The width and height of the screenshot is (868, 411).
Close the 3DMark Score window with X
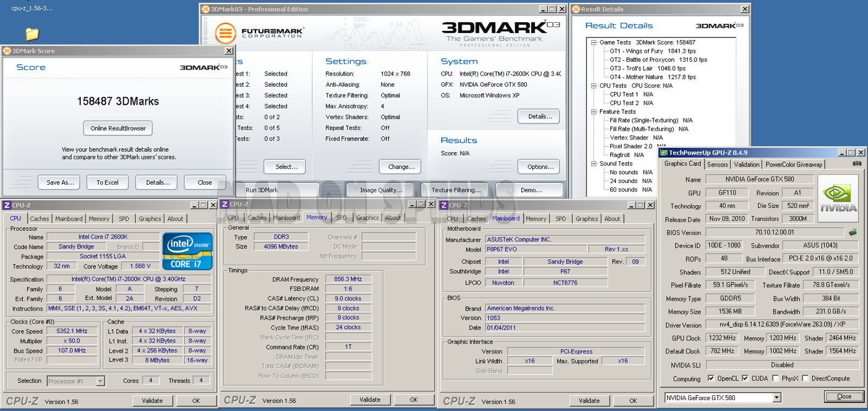tap(229, 51)
